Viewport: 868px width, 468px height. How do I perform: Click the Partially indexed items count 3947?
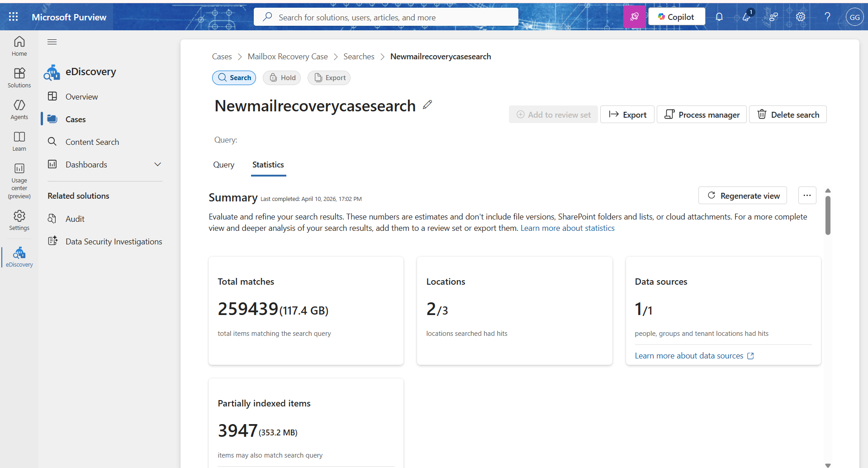pyautogui.click(x=237, y=430)
